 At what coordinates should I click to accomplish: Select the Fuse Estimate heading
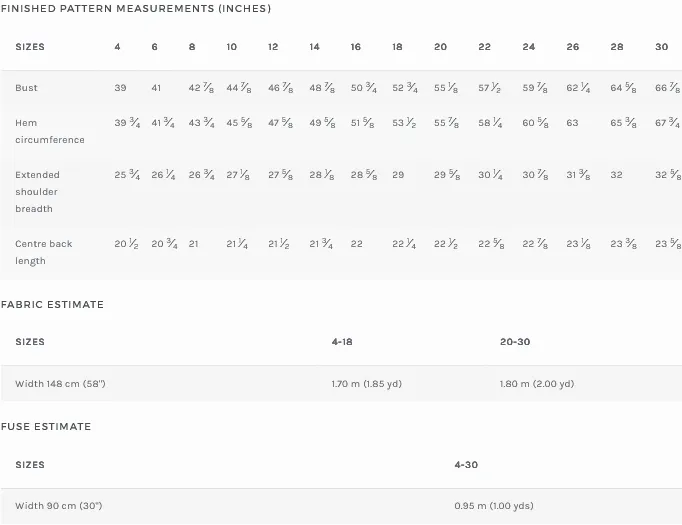[46, 427]
